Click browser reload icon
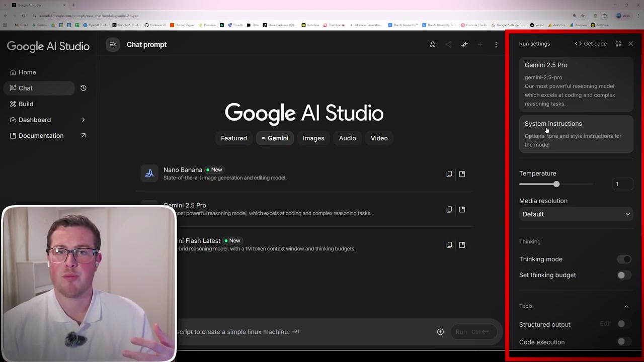This screenshot has height=362, width=644. tap(23, 16)
